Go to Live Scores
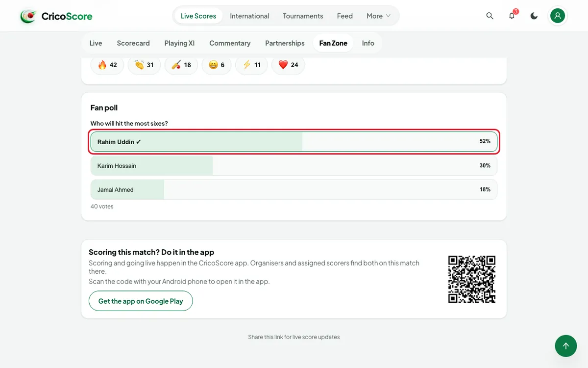 (198, 16)
